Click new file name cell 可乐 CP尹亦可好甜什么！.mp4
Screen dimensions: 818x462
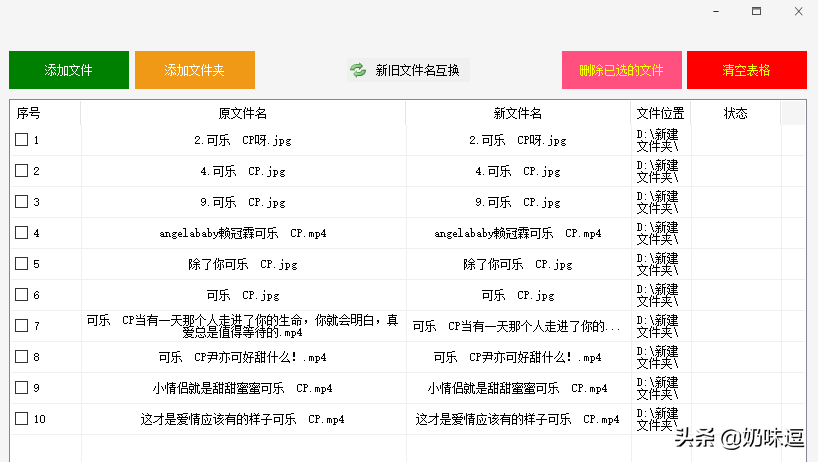(x=518, y=357)
